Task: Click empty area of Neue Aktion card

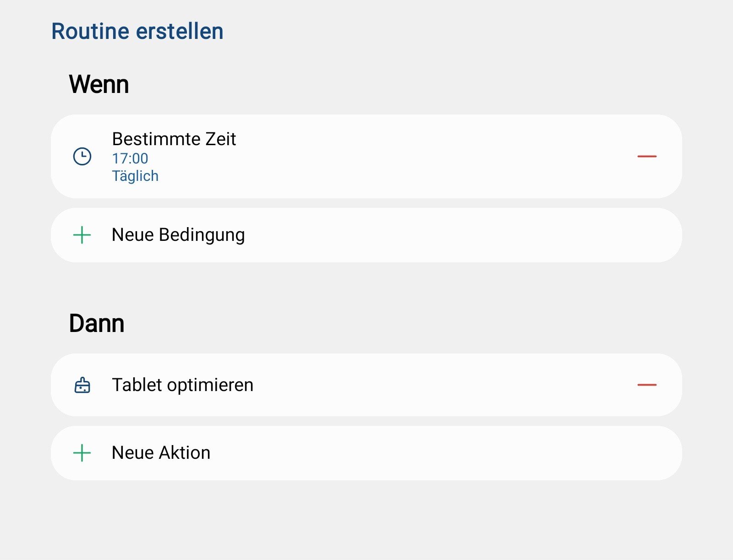Action: pyautogui.click(x=435, y=453)
